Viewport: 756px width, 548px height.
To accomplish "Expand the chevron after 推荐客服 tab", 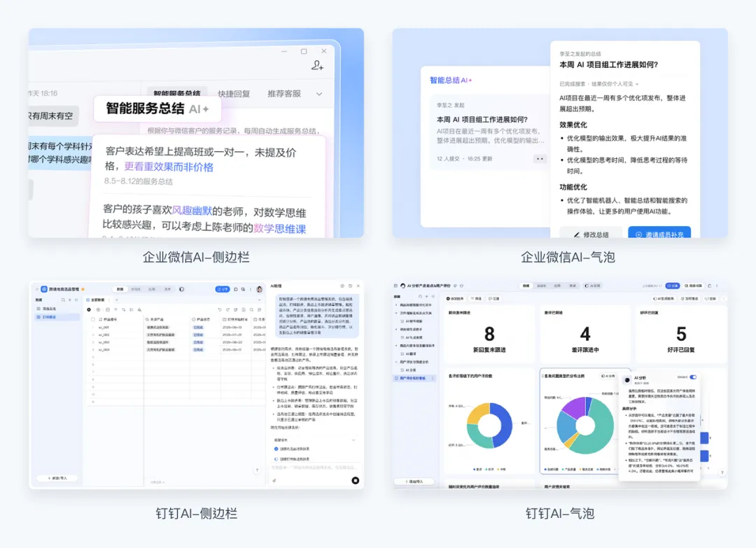I will pos(319,94).
